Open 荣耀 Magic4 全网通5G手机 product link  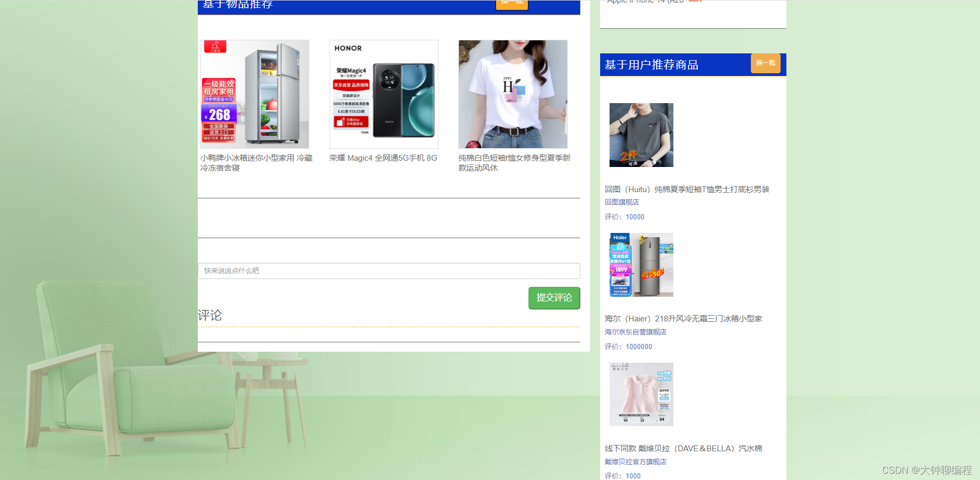pyautogui.click(x=382, y=158)
